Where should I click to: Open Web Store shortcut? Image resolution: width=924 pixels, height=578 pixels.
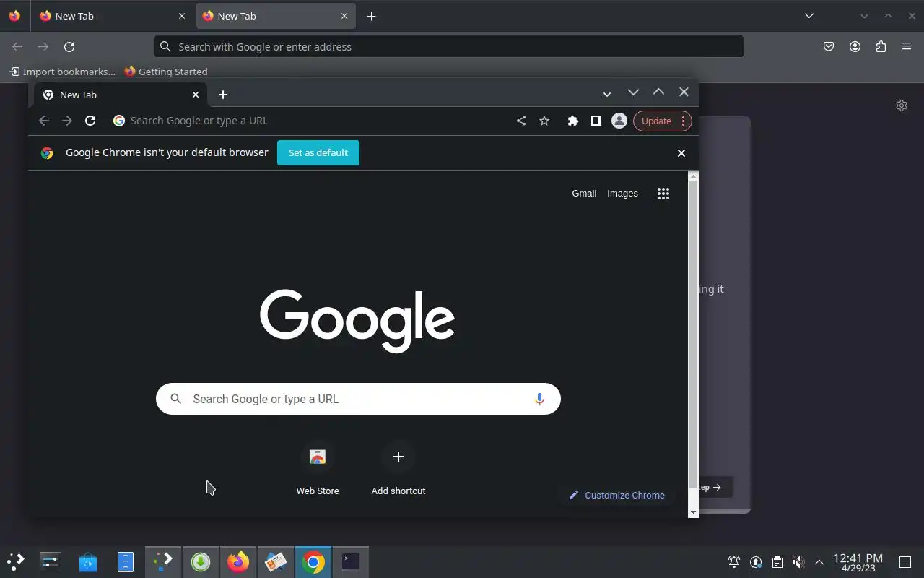click(318, 468)
